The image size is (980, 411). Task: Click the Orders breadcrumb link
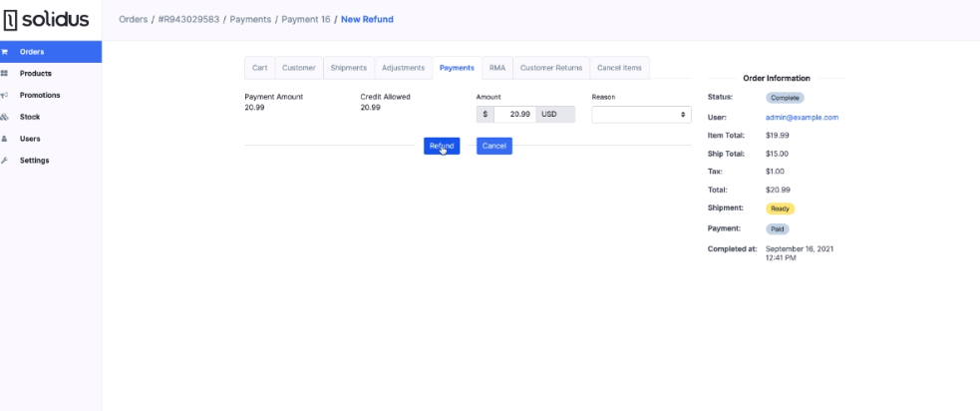[134, 19]
